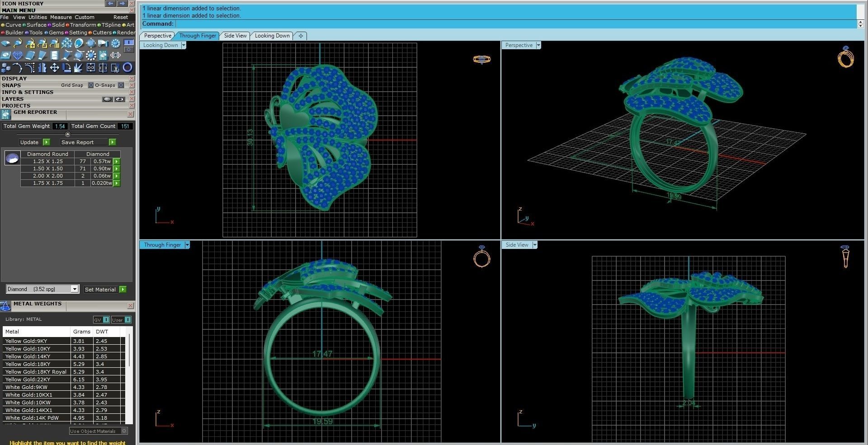868x445 pixels.
Task: Collapse the Gem Reporter totals using arrow handle
Action: click(x=68, y=134)
